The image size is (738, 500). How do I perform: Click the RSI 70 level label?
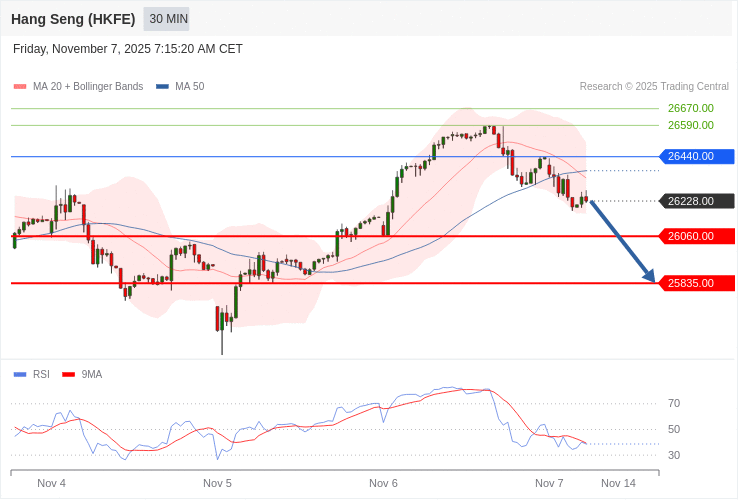pos(674,403)
